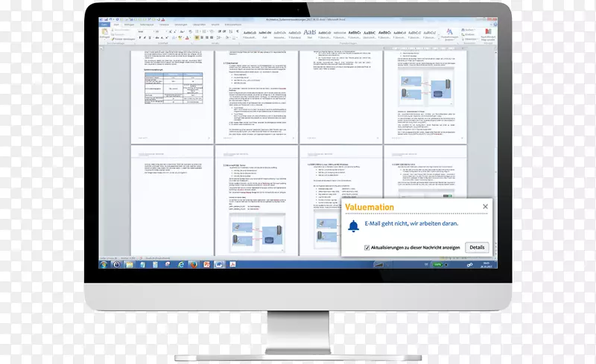Switch to the Einfügen ribbon tab

[129, 25]
